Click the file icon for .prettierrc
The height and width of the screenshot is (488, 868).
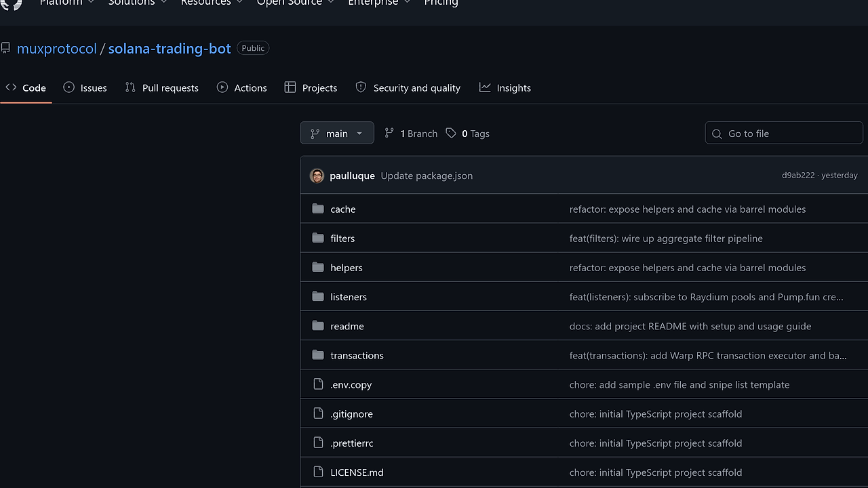pos(318,443)
